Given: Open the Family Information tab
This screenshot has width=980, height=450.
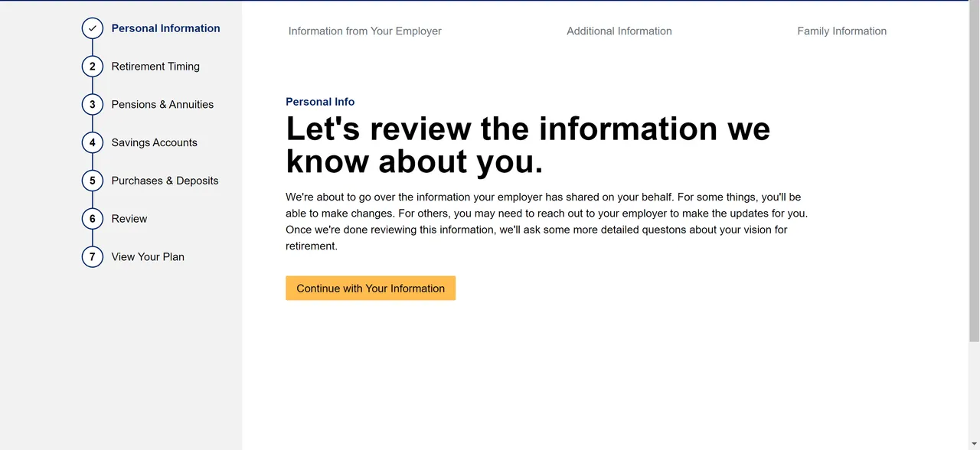Looking at the screenshot, I should click(x=841, y=31).
